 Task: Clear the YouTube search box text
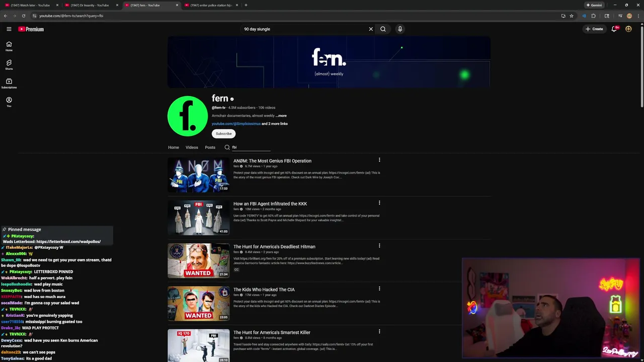(x=371, y=29)
